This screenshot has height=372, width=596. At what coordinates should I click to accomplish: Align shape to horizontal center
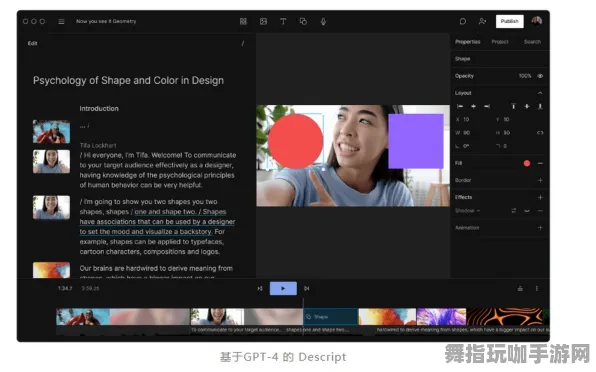pyautogui.click(x=473, y=106)
